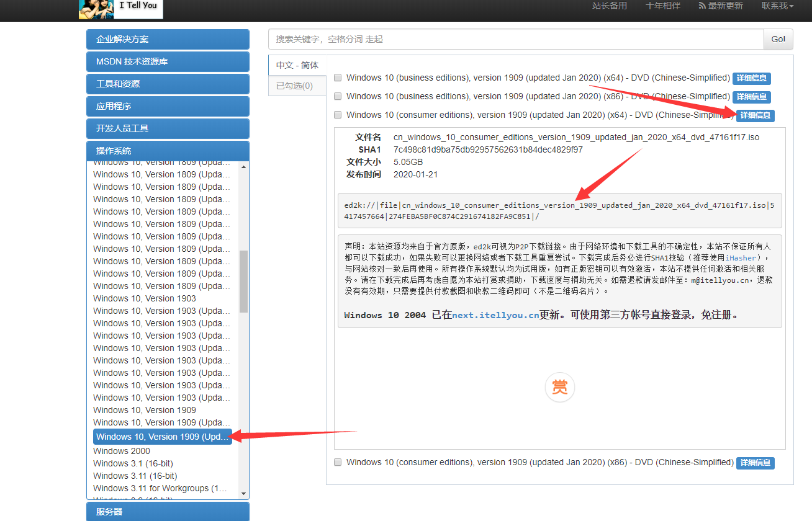The height and width of the screenshot is (521, 812).
Task: Toggle the consumer editions x64 checkbox
Action: 338,115
